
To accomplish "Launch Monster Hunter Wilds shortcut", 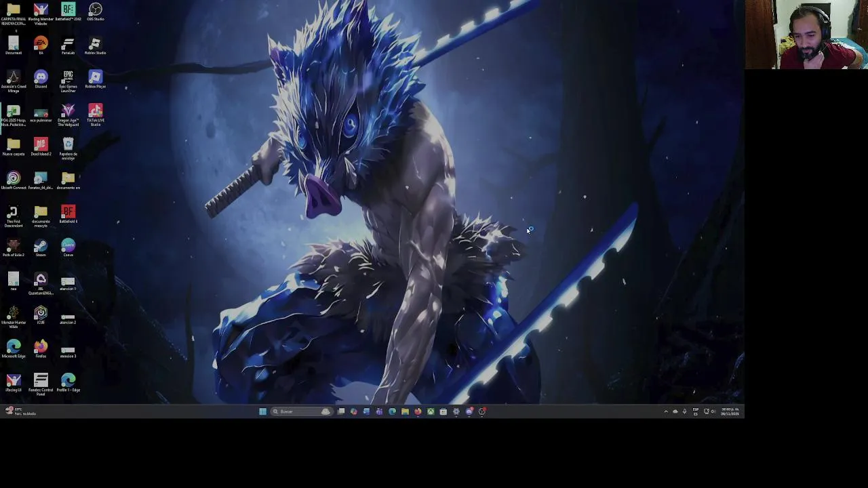I will (x=14, y=318).
